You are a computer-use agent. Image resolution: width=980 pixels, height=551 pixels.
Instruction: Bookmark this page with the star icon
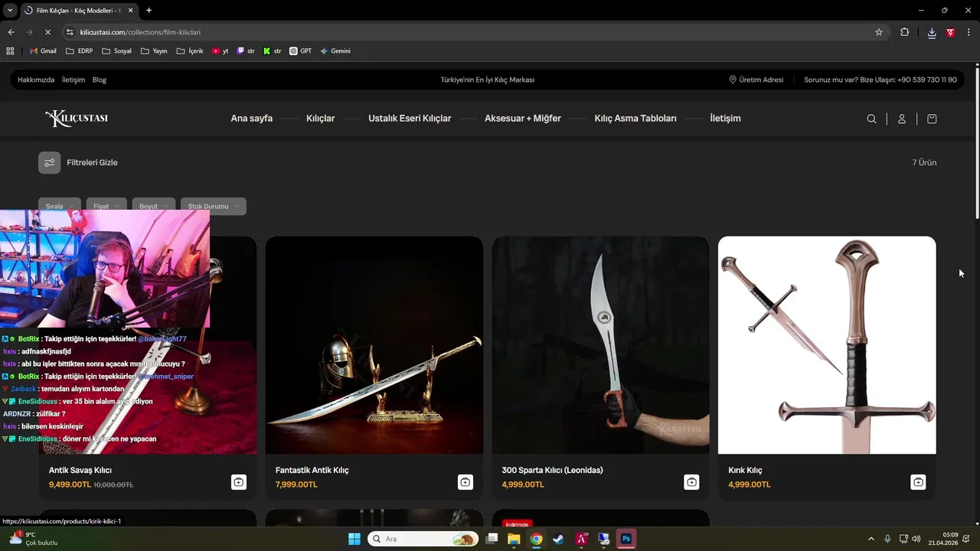[879, 32]
